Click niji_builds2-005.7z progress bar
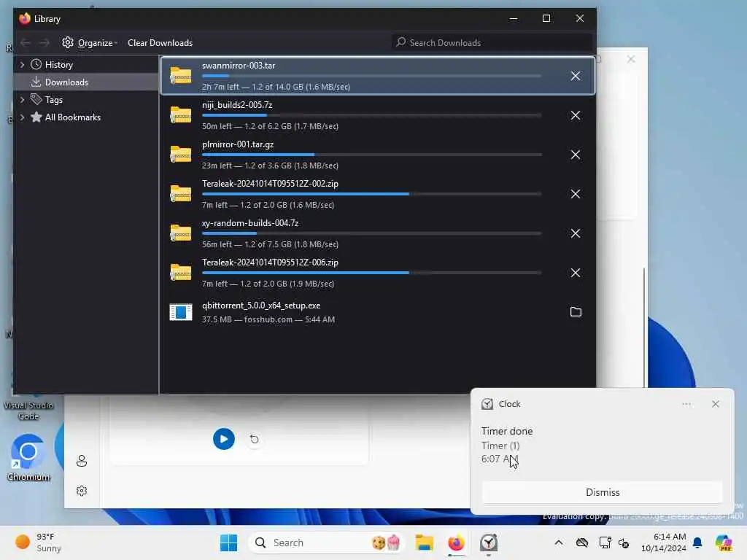The image size is (747, 560). [x=371, y=115]
